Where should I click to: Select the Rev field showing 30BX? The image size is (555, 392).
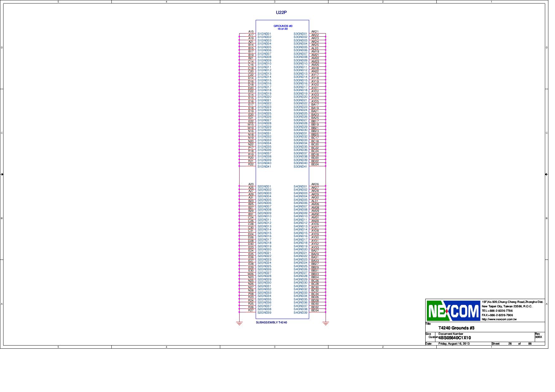[538, 338]
